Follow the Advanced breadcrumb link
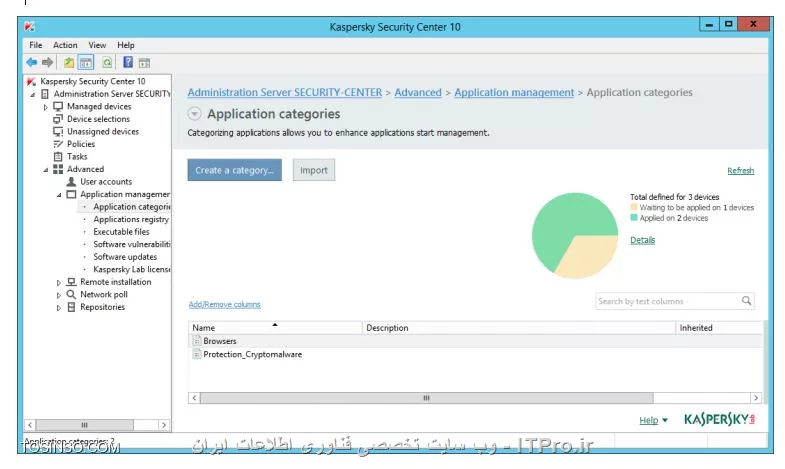785x469 pixels. (418, 92)
